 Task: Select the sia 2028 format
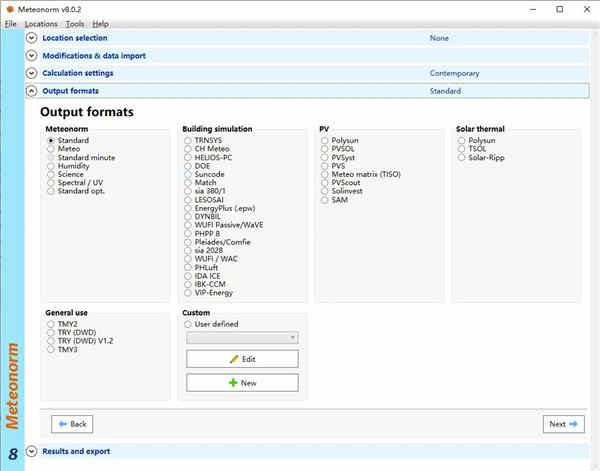(203, 251)
